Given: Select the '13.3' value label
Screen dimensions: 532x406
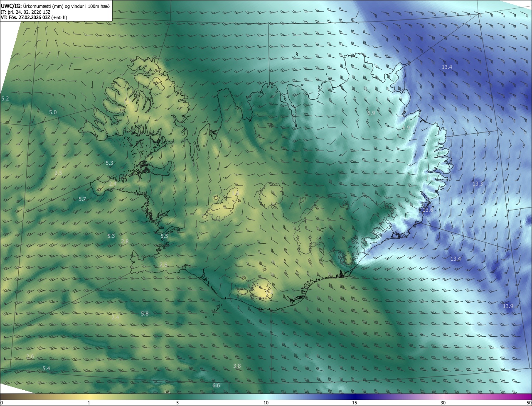Looking at the screenshot, I should click(x=478, y=184).
